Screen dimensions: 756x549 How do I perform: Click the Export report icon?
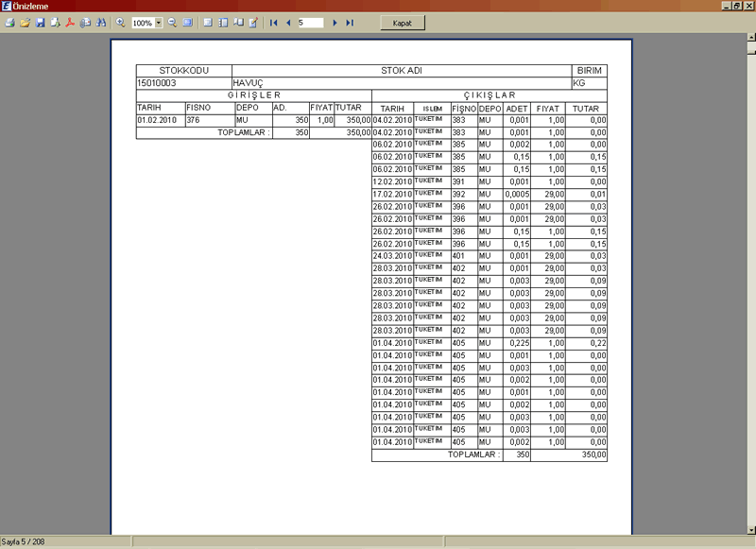55,22
